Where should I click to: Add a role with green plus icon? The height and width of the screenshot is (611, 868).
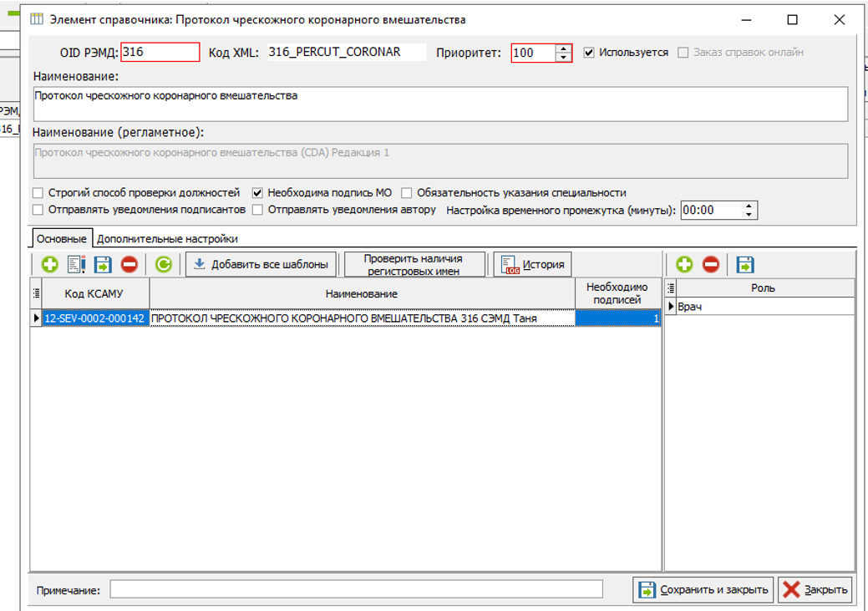point(684,264)
